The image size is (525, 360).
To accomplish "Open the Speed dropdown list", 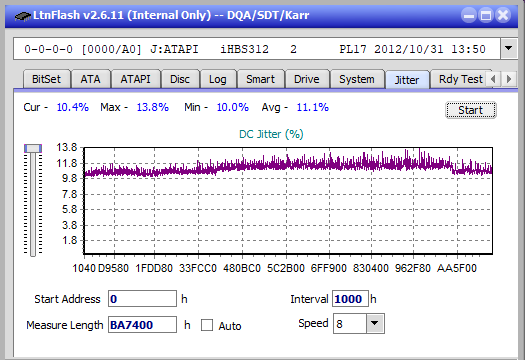I will click(375, 323).
